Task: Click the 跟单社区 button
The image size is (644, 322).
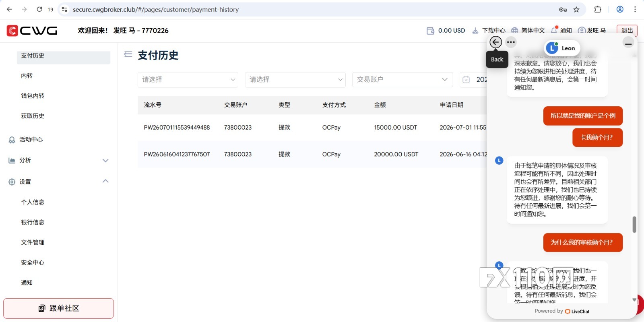Action: point(59,308)
